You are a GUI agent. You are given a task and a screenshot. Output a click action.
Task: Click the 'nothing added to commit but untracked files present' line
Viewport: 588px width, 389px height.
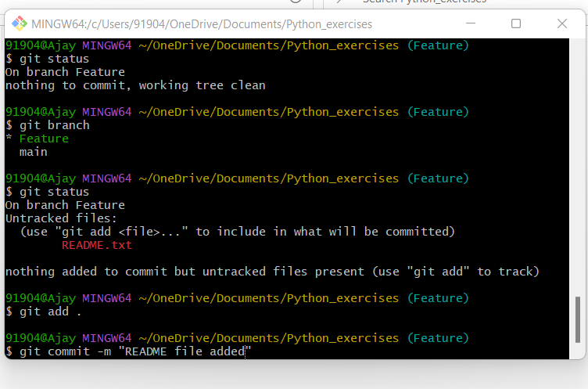pos(272,272)
